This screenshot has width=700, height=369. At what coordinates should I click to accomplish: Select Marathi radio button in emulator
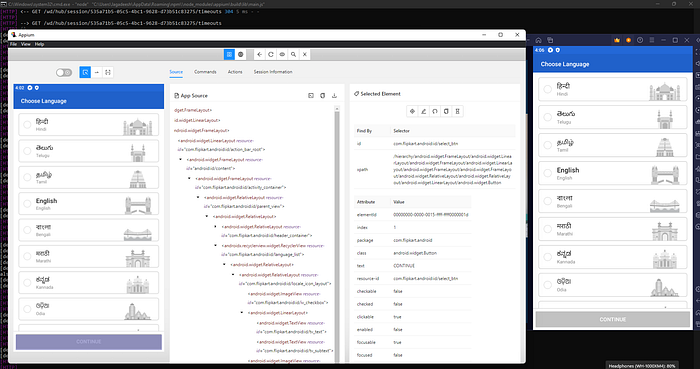coord(547,229)
